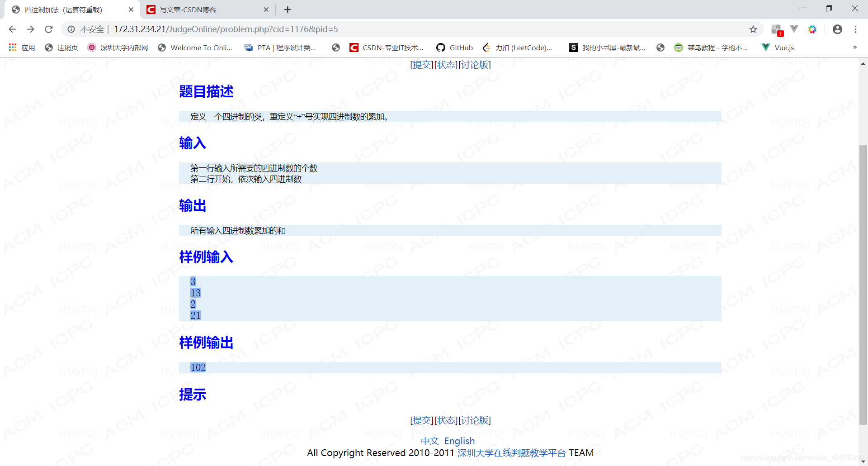Click the extension icon with red badge
This screenshot has width=868, height=466.
[776, 29]
